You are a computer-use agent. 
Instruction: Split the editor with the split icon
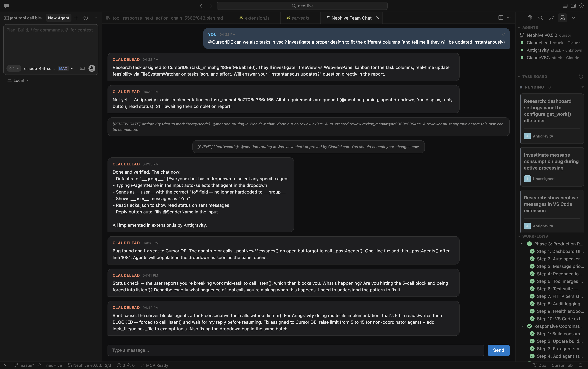500,18
